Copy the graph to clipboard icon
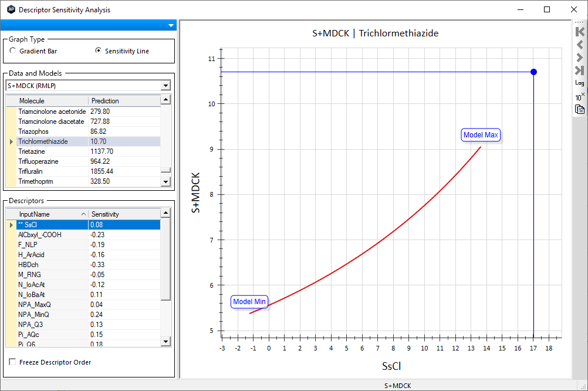The image size is (588, 391). pos(579,109)
